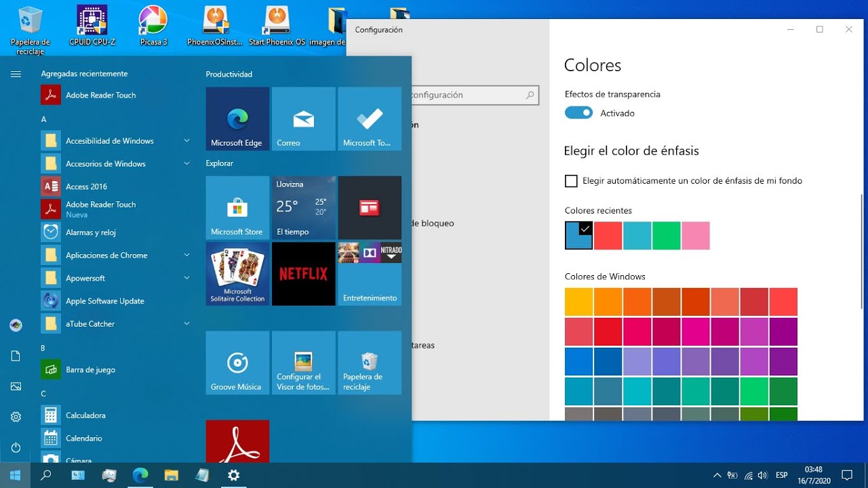Viewport: 868px width, 488px height.
Task: Check Elegir automáticamente un color de énfasis
Action: coord(571,181)
